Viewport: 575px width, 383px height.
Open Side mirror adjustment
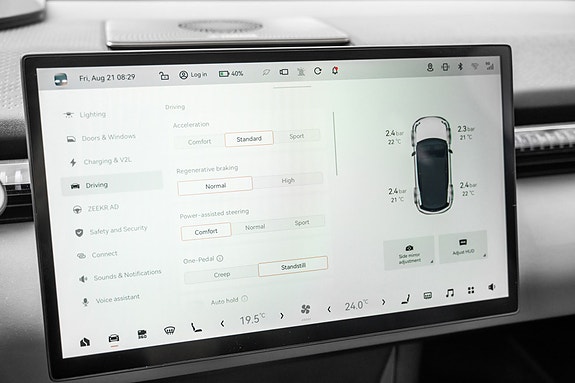pyautogui.click(x=409, y=253)
